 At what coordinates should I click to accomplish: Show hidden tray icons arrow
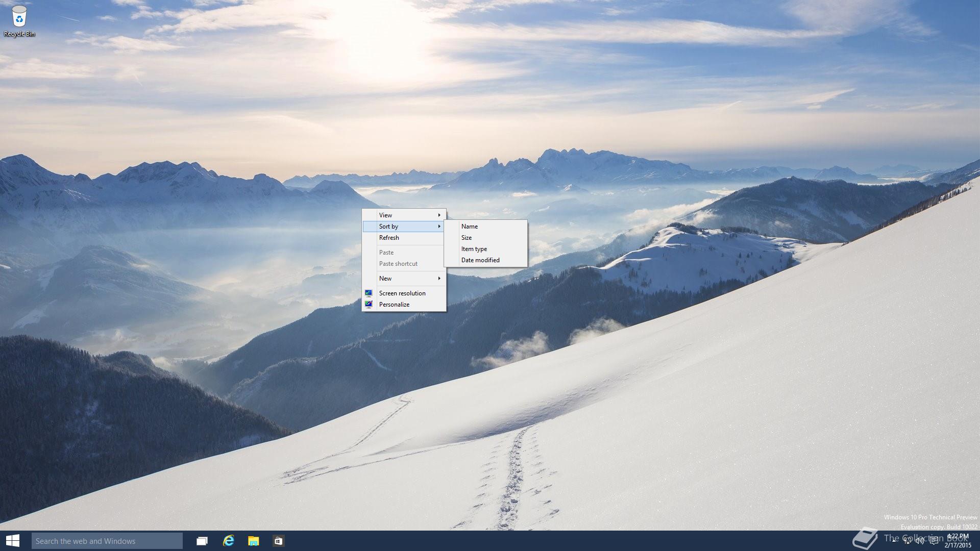point(894,541)
